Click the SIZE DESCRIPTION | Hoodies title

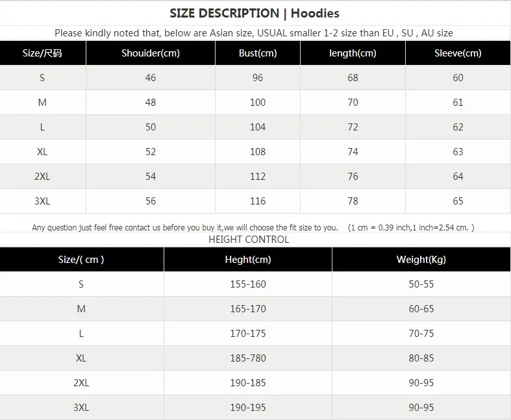(255, 13)
